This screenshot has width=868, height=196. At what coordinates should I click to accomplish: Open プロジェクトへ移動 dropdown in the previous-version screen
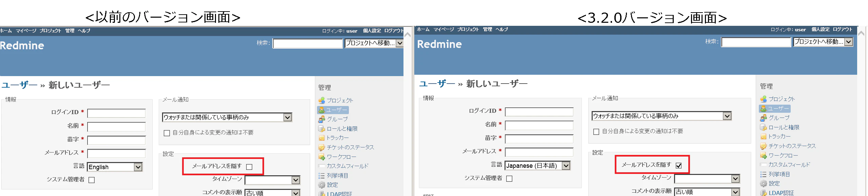click(x=374, y=43)
